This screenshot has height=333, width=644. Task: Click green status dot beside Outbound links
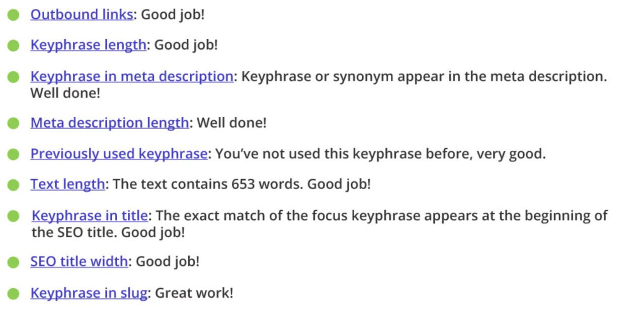point(14,15)
